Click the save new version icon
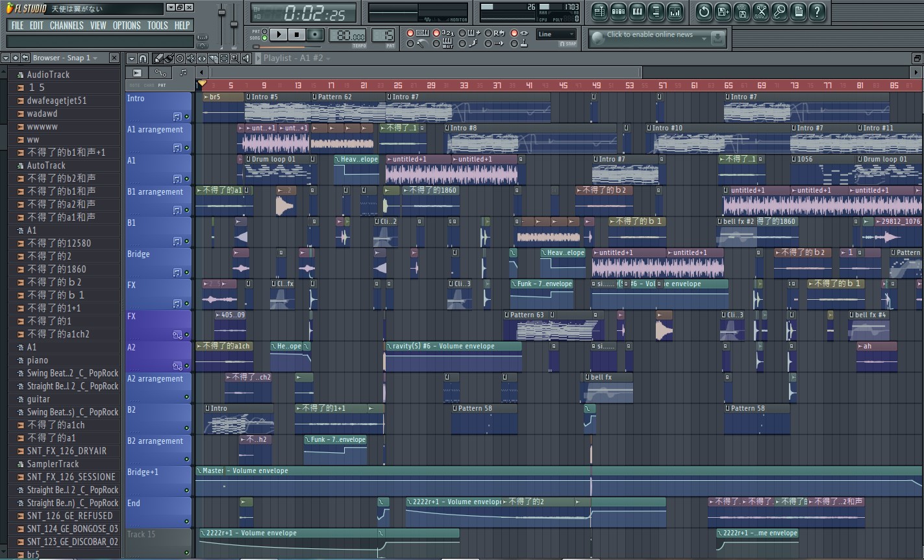The height and width of the screenshot is (560, 924). [723, 12]
